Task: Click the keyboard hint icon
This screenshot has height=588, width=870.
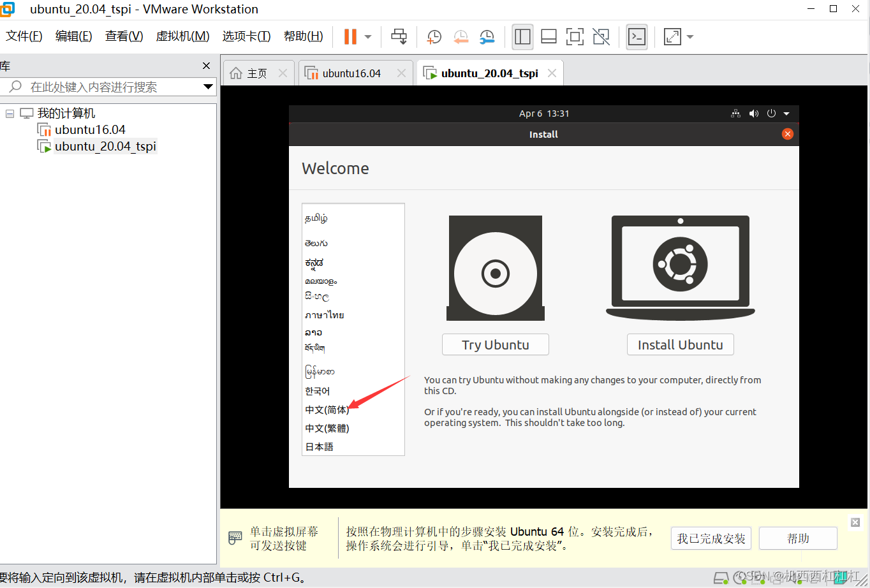Action: coord(235,538)
